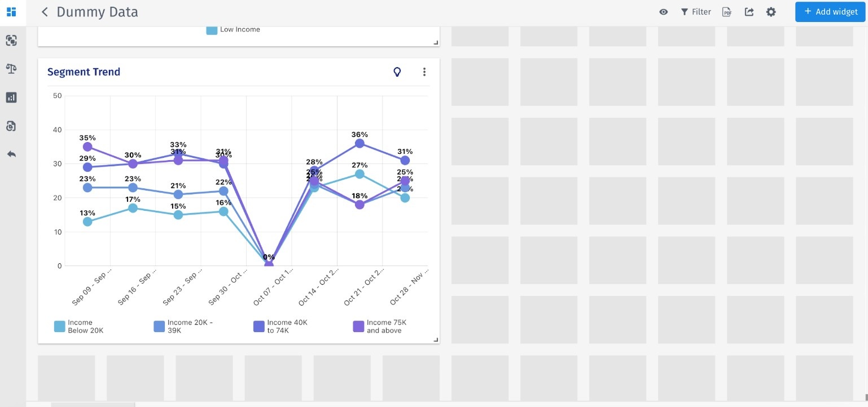Click the share icon in the header

tap(749, 12)
